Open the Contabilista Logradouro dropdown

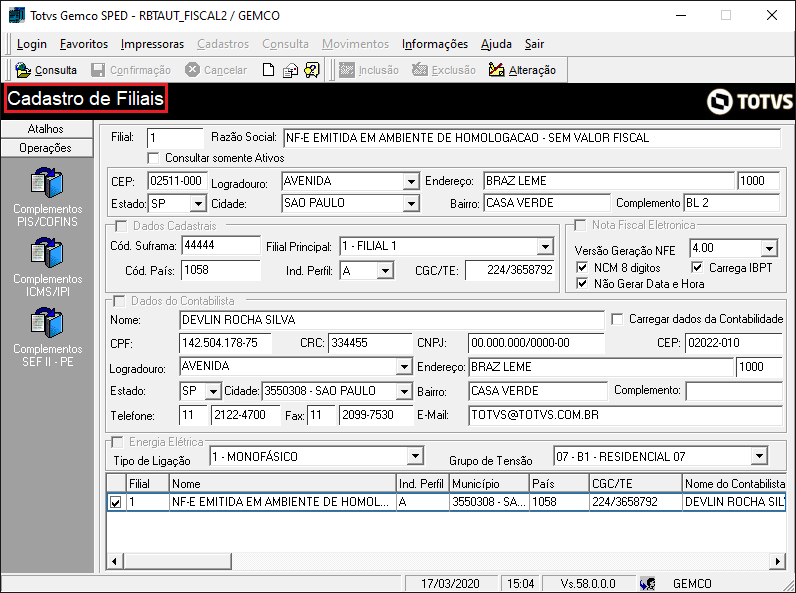[404, 366]
